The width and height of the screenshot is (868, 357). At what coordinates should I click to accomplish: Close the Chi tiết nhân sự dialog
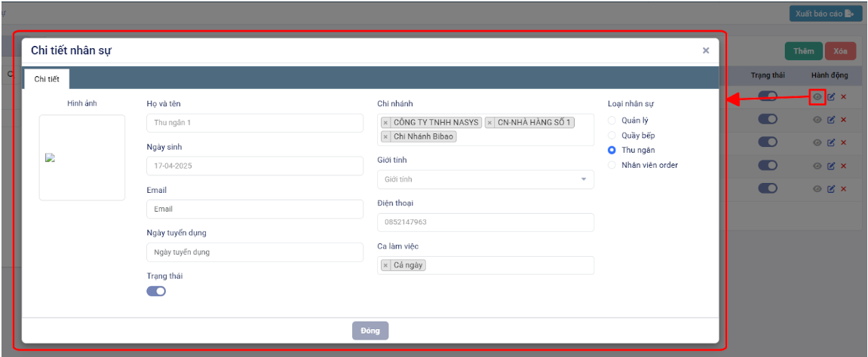click(705, 50)
